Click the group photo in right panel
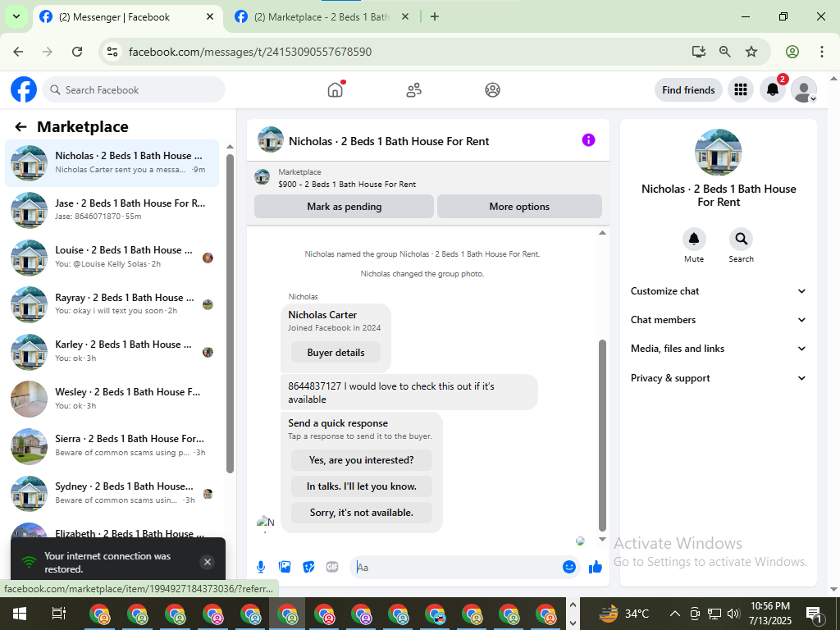The height and width of the screenshot is (630, 840). point(718,152)
